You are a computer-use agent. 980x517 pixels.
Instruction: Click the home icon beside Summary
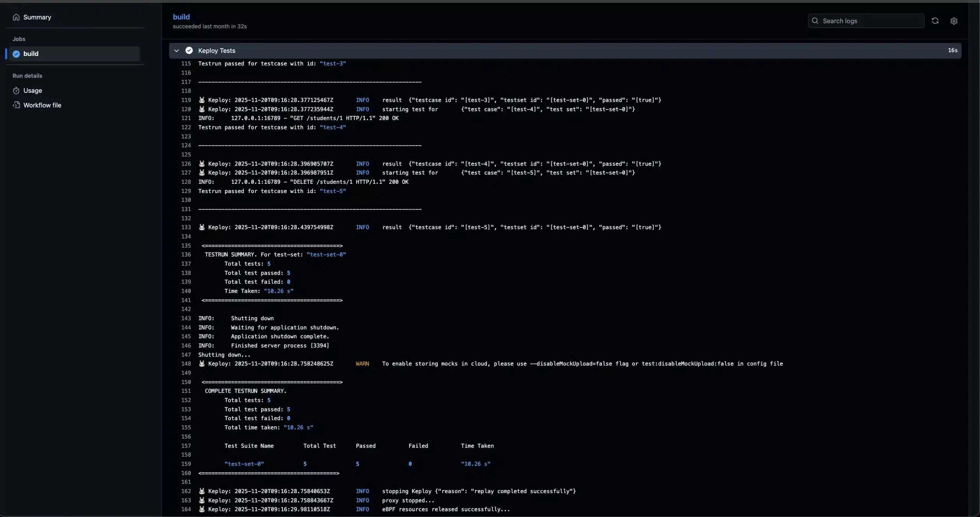point(16,17)
